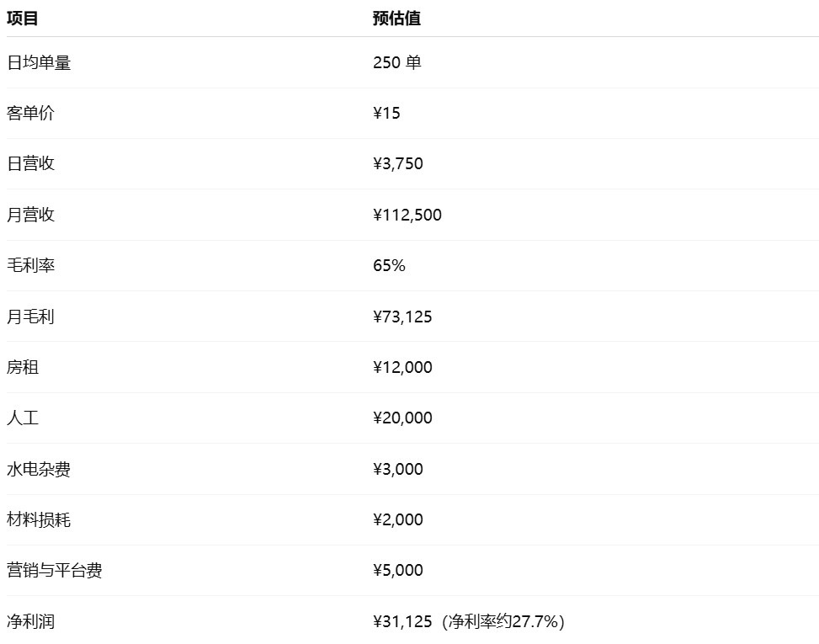Select the 材料损耗 row label
Screen dimensions: 819x644
(39, 519)
